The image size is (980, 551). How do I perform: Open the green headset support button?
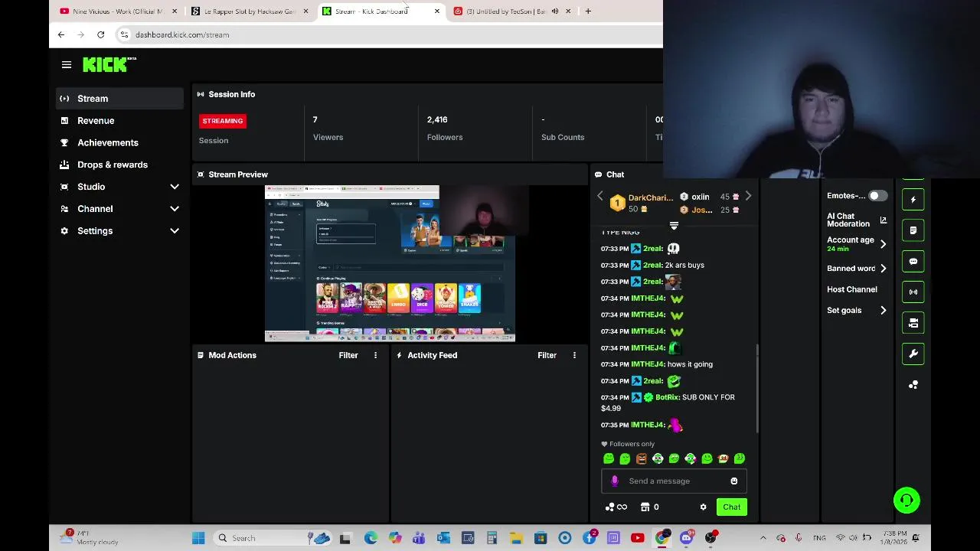[906, 500]
